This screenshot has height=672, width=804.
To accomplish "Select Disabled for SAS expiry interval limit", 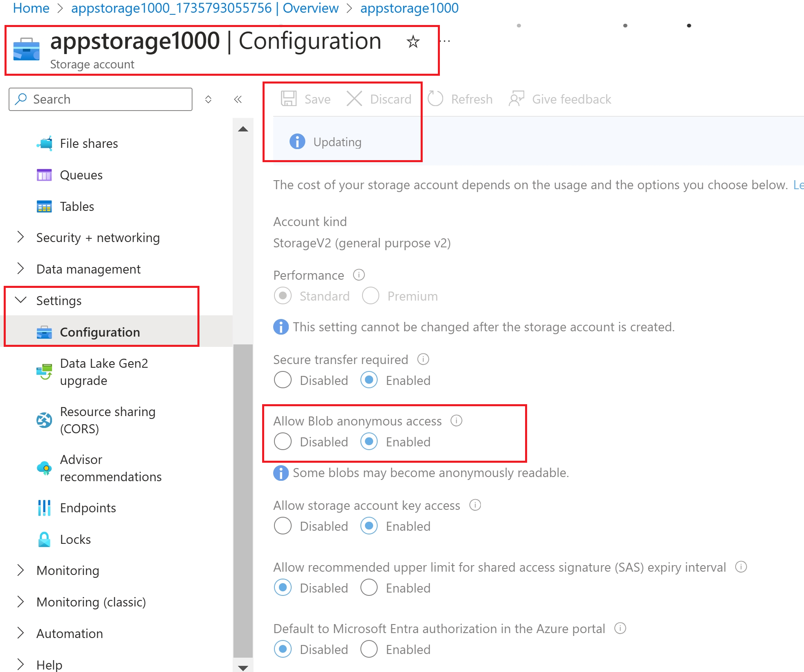I will [283, 588].
